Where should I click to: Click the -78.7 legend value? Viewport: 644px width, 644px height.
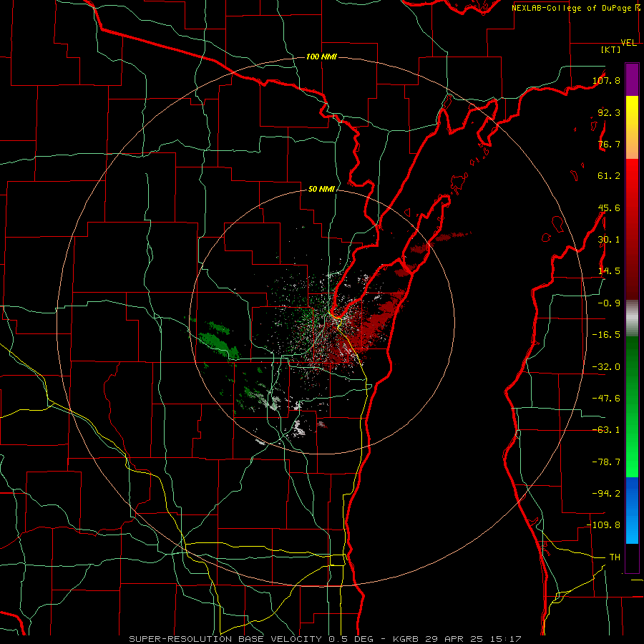[x=606, y=462]
